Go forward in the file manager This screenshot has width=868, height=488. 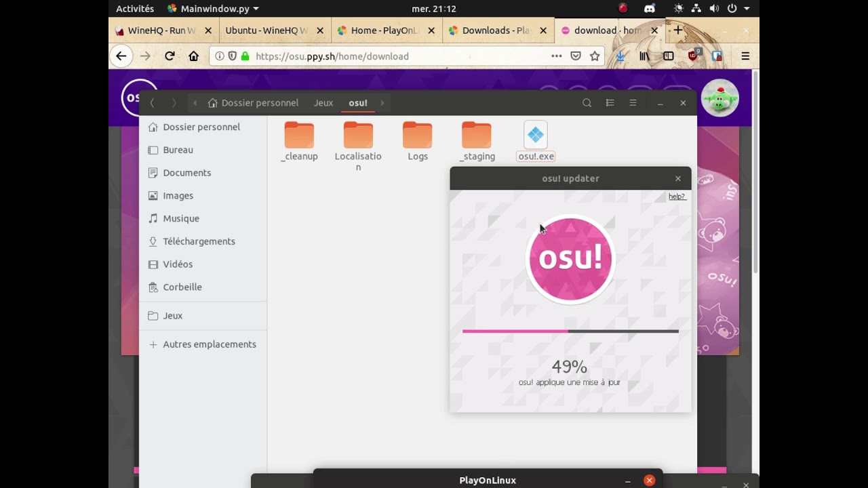[x=174, y=103]
